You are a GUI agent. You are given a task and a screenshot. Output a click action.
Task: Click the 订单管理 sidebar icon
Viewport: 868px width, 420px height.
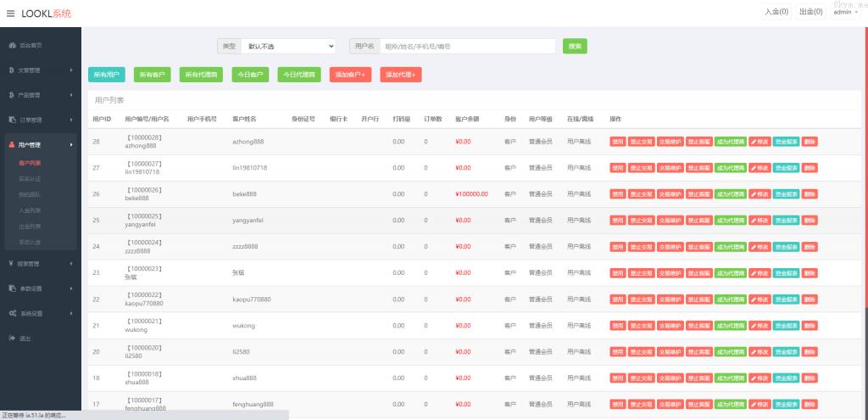[12, 120]
